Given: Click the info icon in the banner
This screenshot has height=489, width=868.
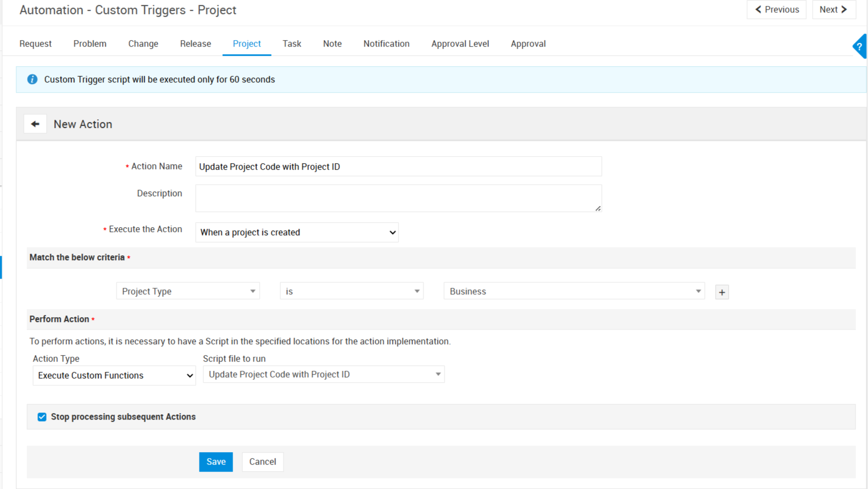Looking at the screenshot, I should click(x=33, y=80).
